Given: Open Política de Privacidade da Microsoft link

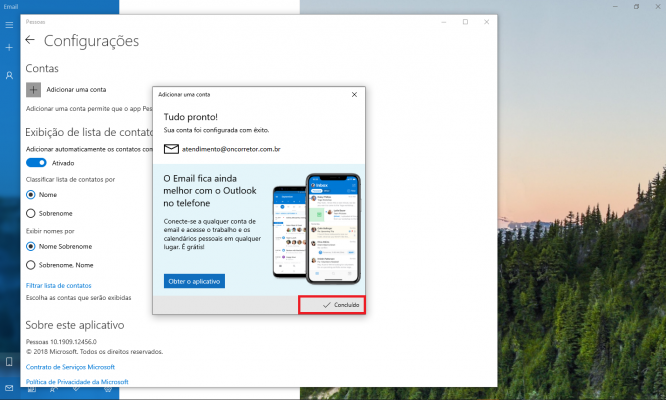Looking at the screenshot, I should point(77,382).
